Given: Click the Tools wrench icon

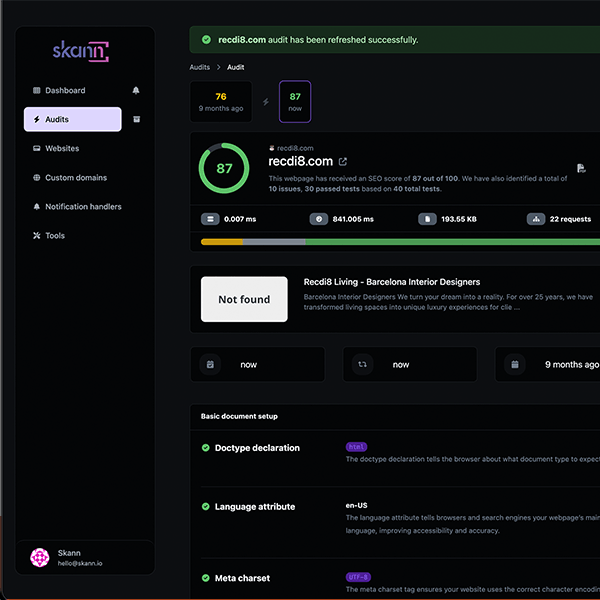Looking at the screenshot, I should click(x=37, y=236).
